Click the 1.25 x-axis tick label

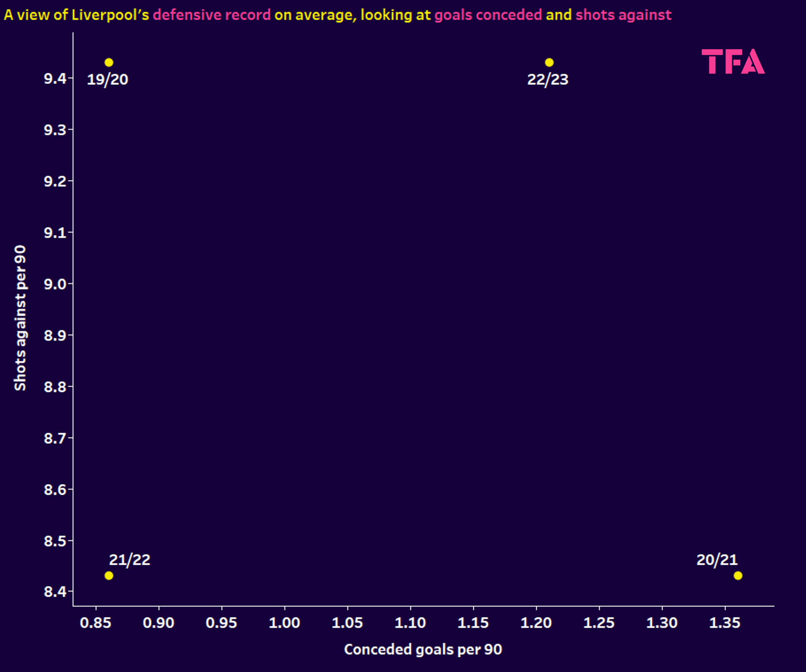pyautogui.click(x=599, y=623)
